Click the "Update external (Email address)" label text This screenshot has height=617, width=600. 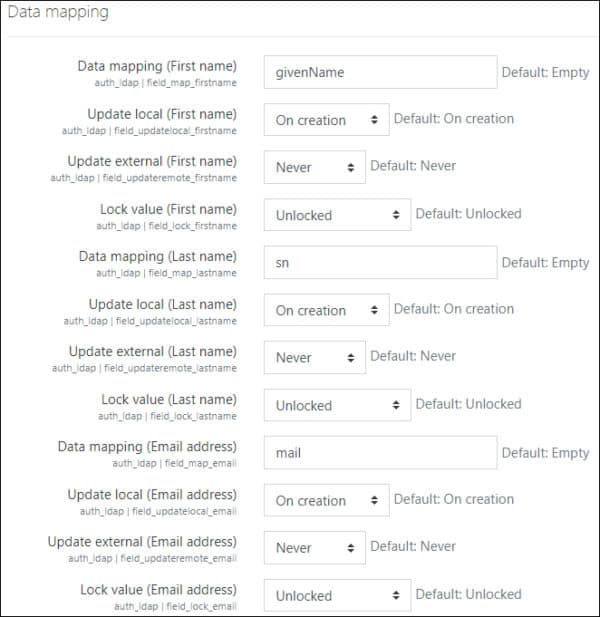click(142, 541)
